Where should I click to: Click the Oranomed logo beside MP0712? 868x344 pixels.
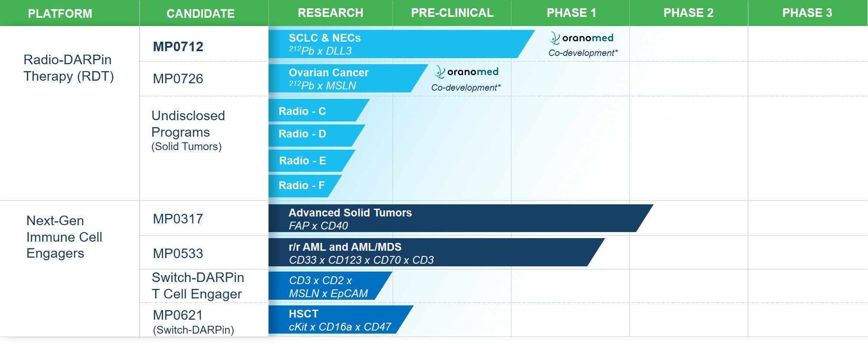[581, 38]
